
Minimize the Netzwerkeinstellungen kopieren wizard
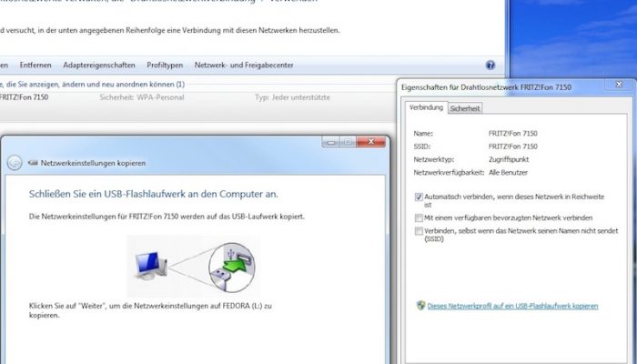(331, 142)
